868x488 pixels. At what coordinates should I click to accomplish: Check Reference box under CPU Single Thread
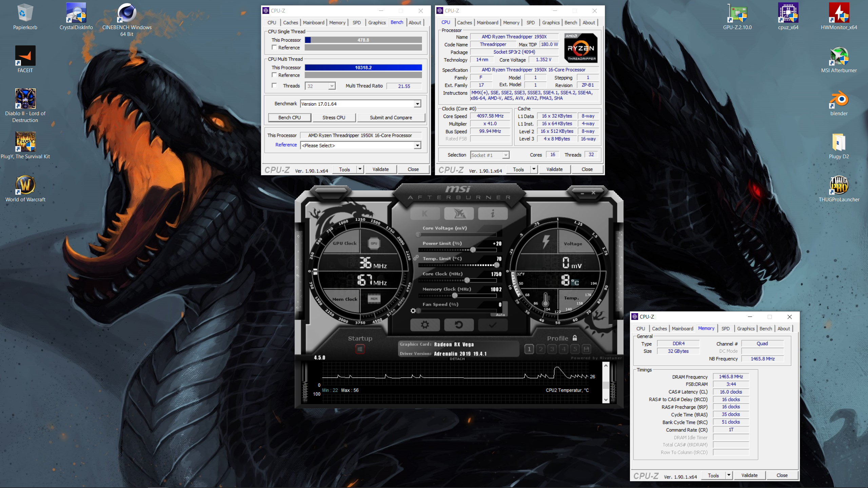(274, 47)
